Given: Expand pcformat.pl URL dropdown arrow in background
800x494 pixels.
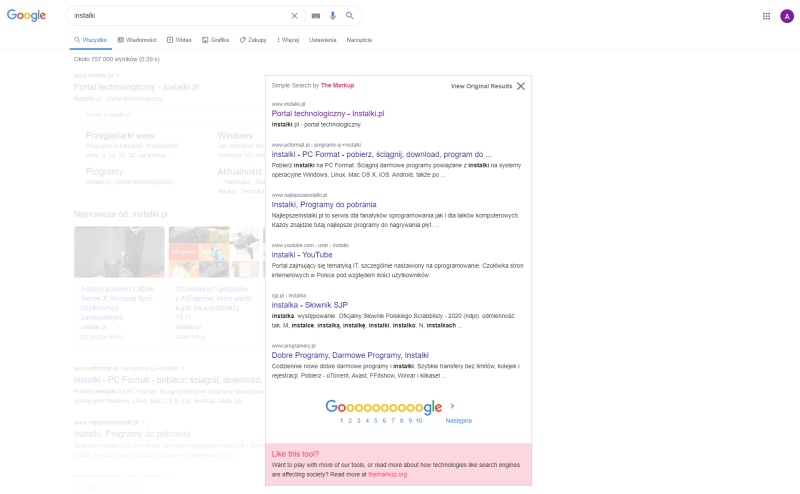Looking at the screenshot, I should pos(183,368).
